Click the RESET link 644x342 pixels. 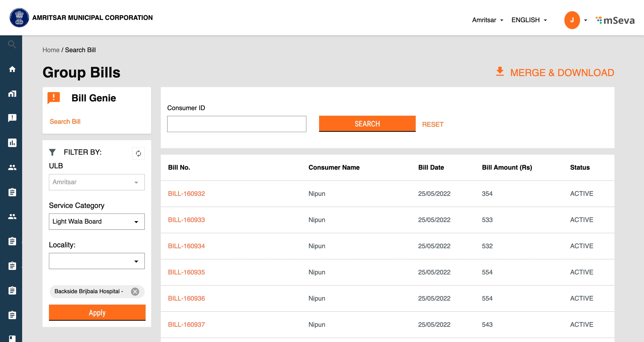433,124
